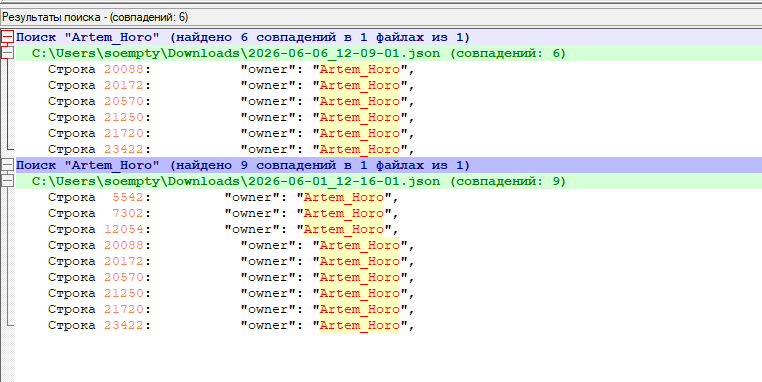Select file path 2026-06-06_12-09-01.json
This screenshot has width=762, height=382.
coord(299,53)
